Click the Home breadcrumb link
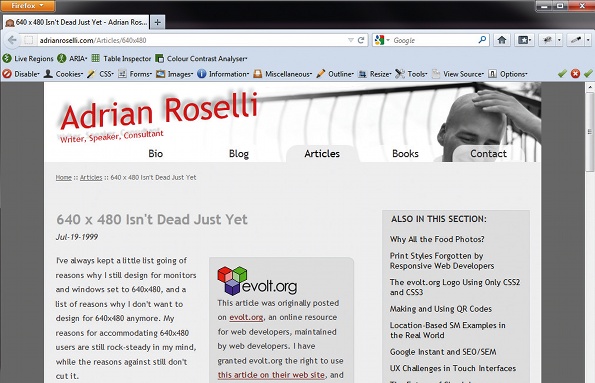 (x=64, y=177)
